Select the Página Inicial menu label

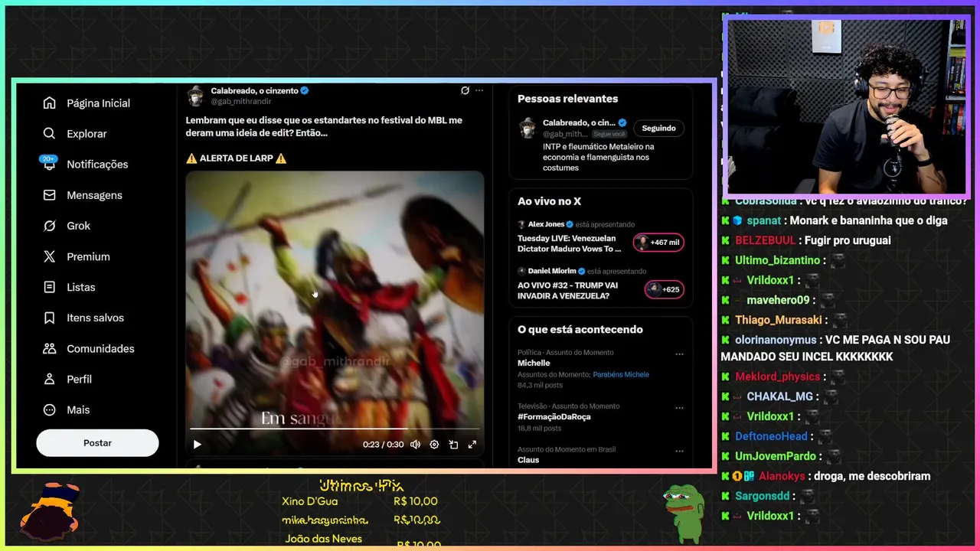(x=98, y=103)
